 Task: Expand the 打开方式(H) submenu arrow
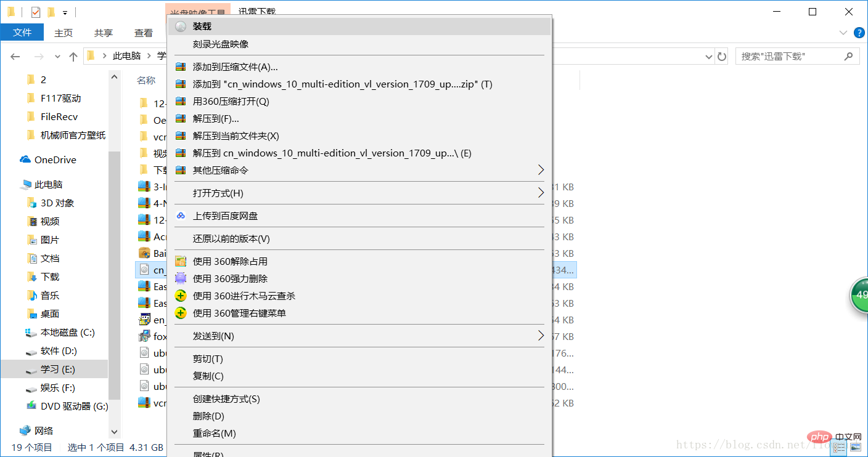tap(541, 192)
